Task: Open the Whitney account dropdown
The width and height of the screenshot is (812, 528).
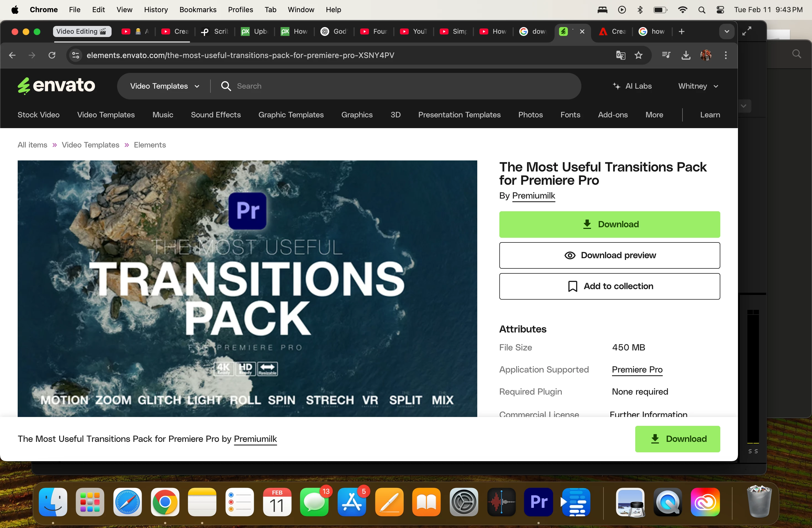Action: [x=698, y=86]
